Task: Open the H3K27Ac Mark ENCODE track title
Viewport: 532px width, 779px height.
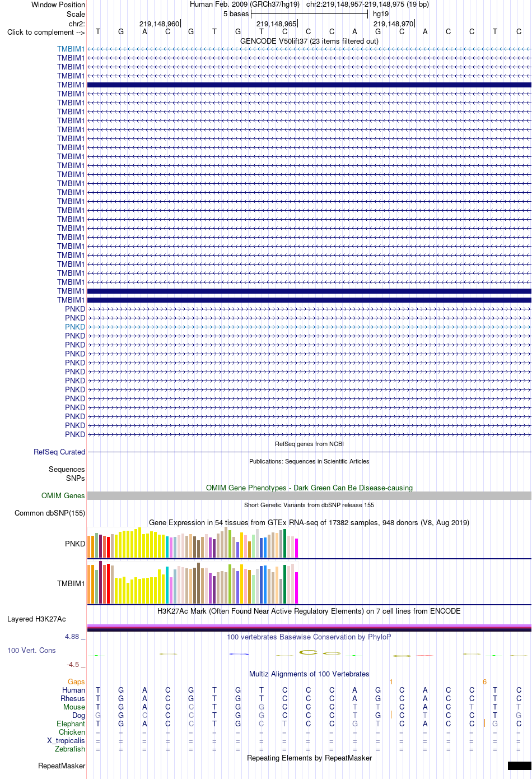Action: pyautogui.click(x=309, y=611)
